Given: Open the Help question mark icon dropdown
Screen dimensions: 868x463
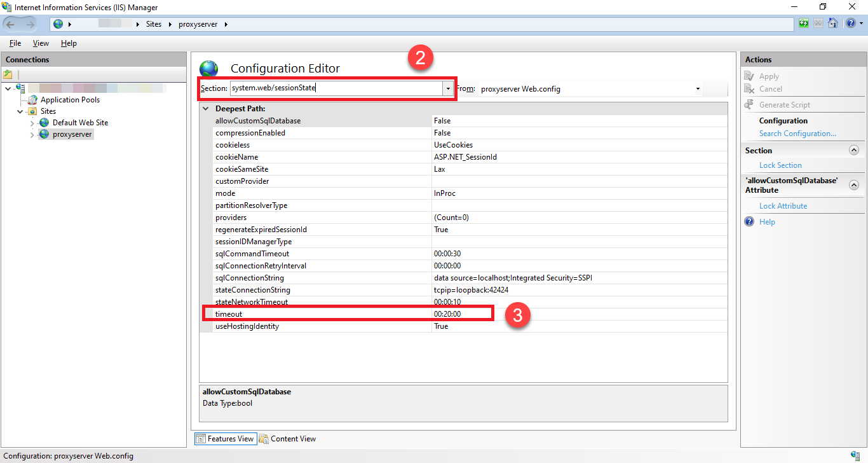Looking at the screenshot, I should pos(852,24).
